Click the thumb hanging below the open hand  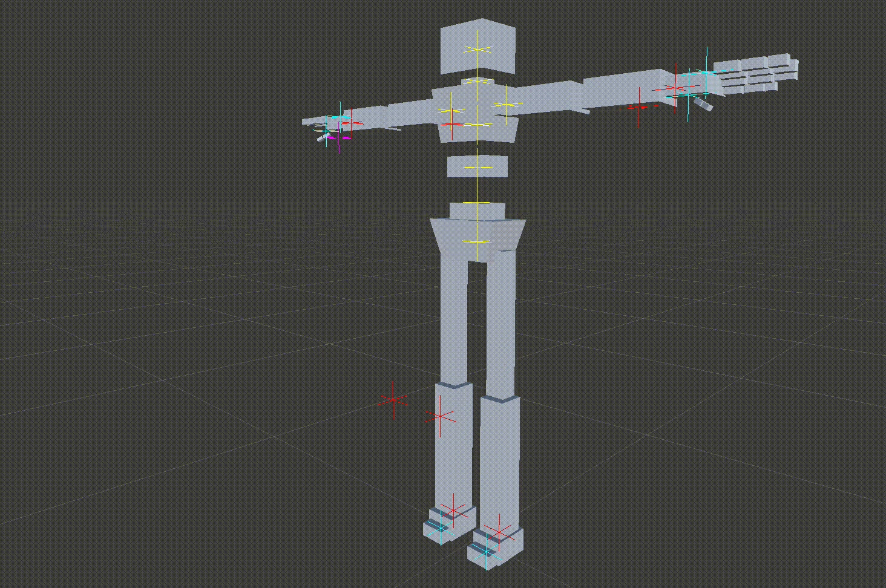click(x=703, y=104)
